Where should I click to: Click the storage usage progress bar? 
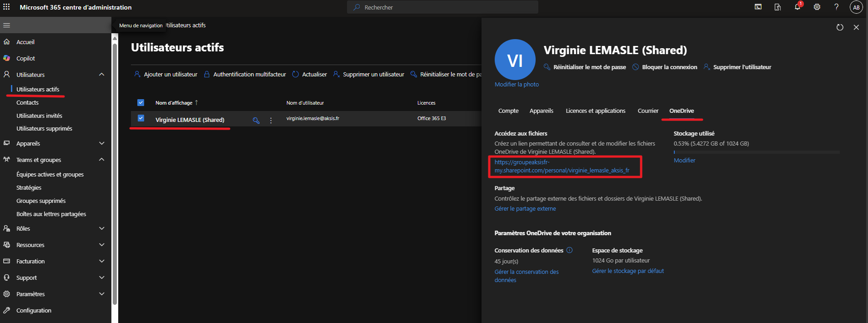(x=757, y=152)
